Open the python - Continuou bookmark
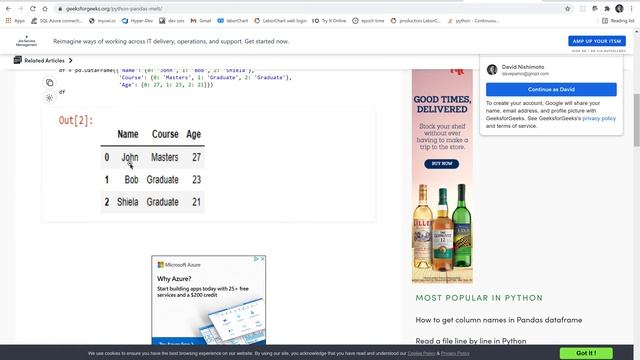 tap(473, 21)
